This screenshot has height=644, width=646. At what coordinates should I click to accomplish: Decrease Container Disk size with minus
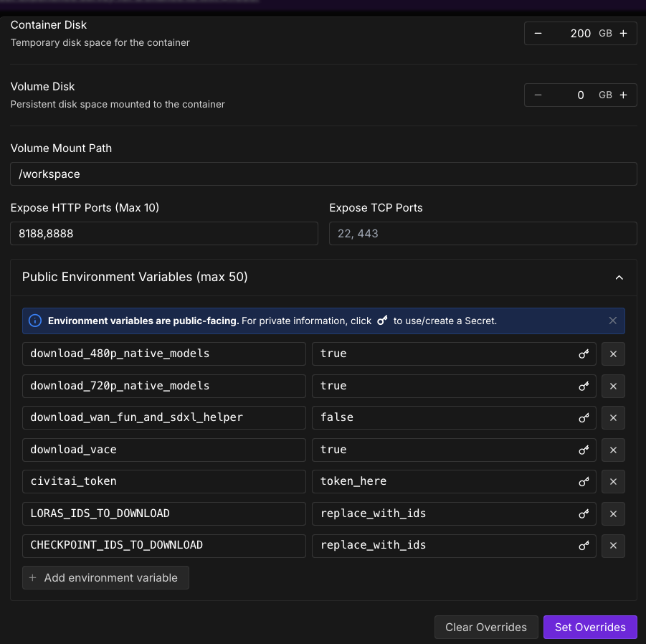(x=538, y=34)
